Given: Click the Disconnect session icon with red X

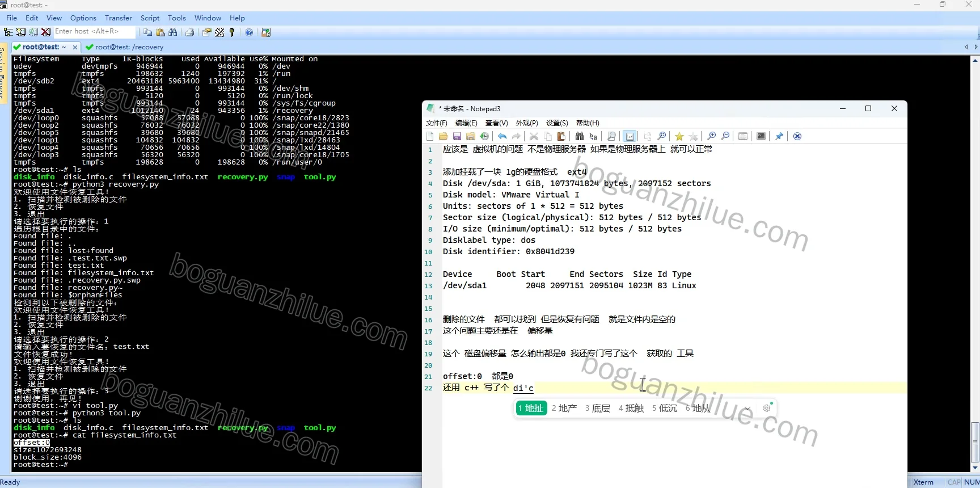Looking at the screenshot, I should (x=46, y=32).
